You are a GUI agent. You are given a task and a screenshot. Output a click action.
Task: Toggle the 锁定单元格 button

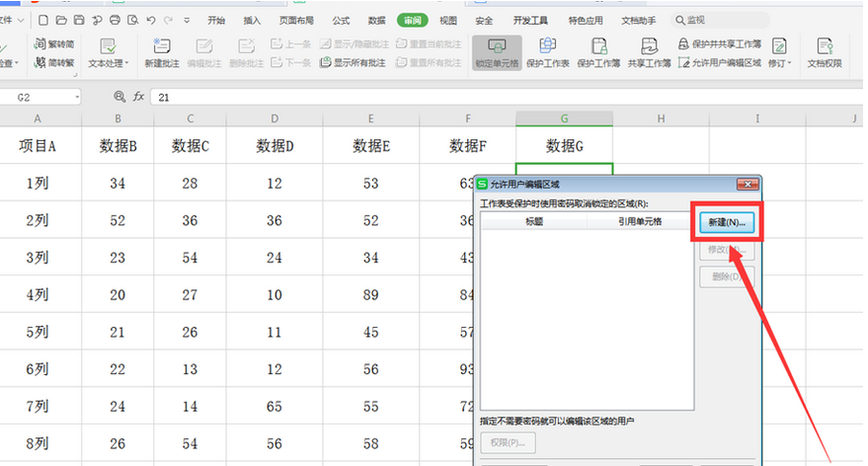click(x=497, y=53)
